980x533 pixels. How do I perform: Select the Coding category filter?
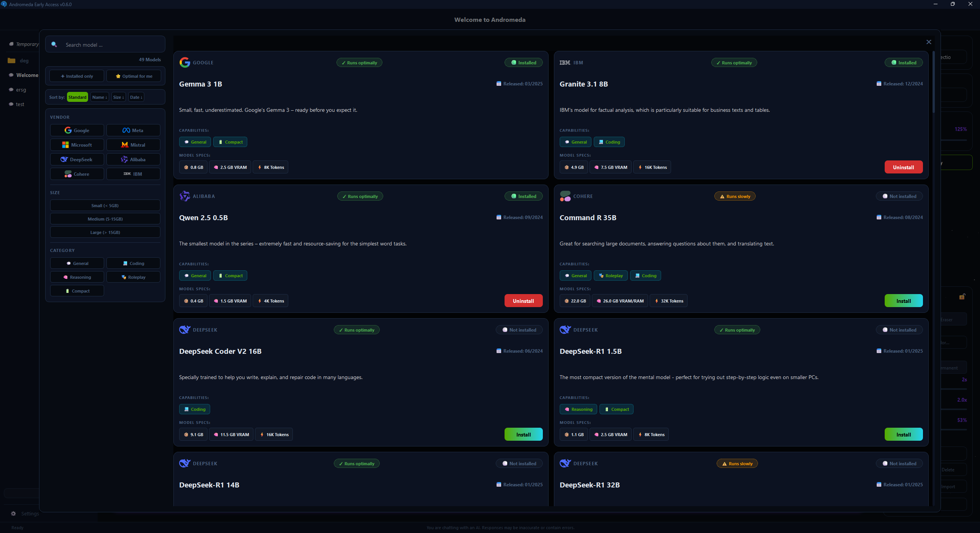[x=133, y=263]
